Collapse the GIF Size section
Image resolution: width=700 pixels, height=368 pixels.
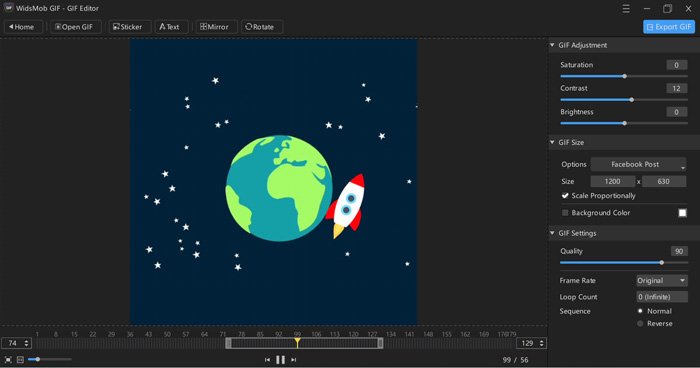point(552,142)
